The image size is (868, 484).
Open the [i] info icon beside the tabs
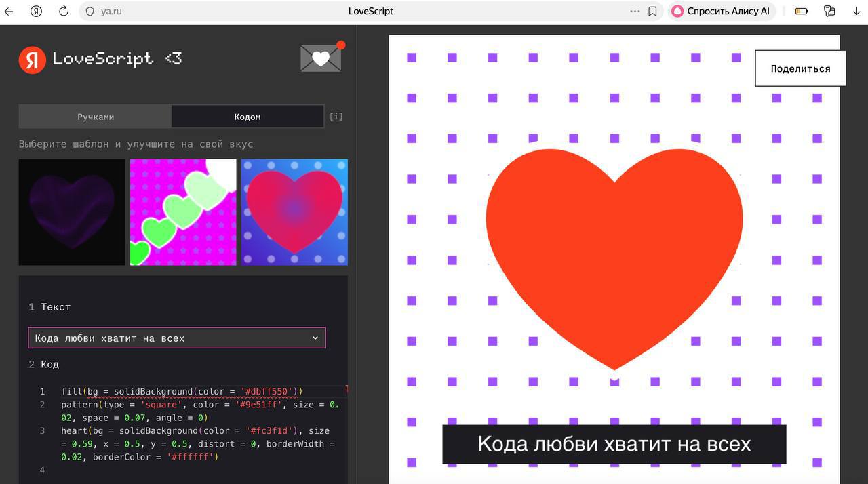pyautogui.click(x=336, y=117)
